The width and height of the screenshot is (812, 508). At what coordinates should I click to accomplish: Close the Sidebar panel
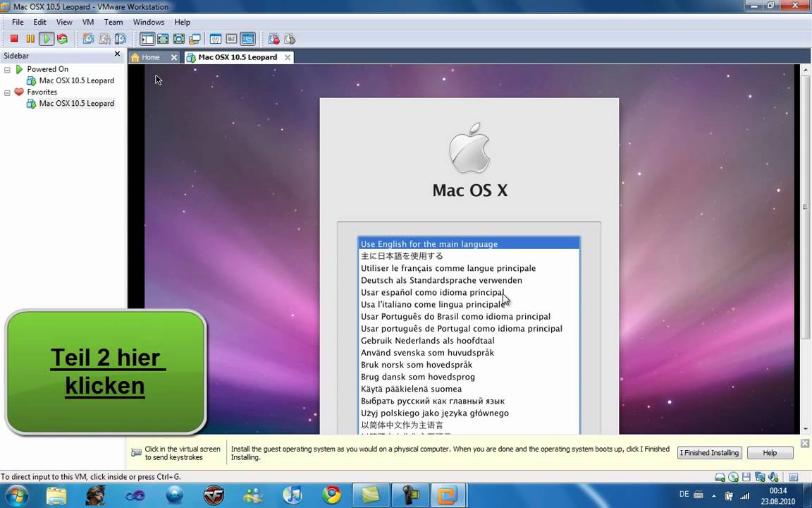pos(117,54)
